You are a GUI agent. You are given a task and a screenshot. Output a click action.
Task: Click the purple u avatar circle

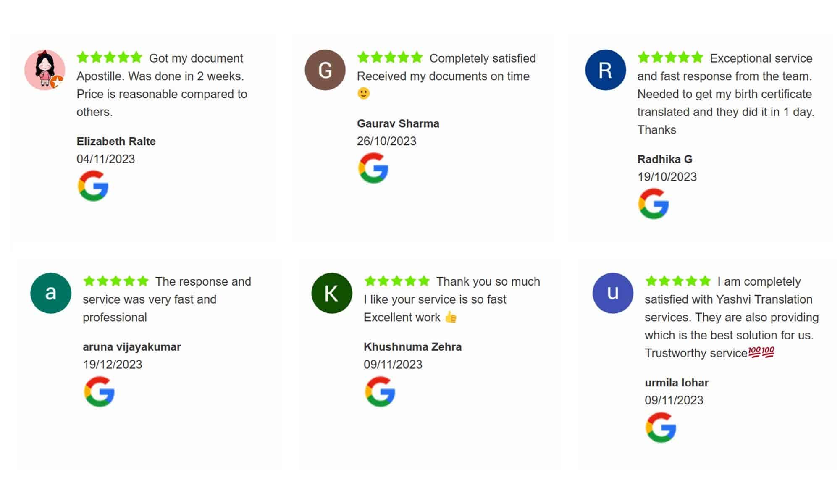point(612,293)
